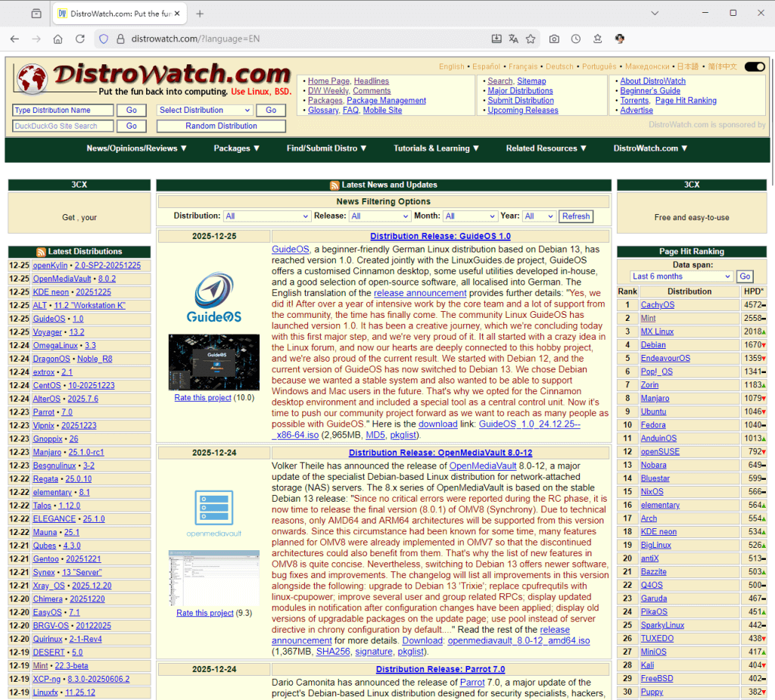Click Go next to Type Distribution Name
The height and width of the screenshot is (700, 775).
(132, 110)
